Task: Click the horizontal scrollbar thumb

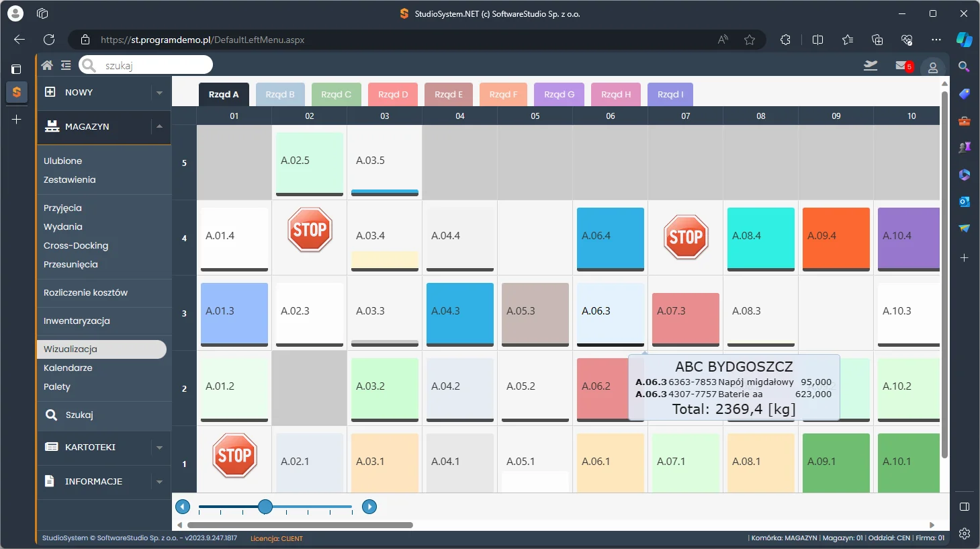Action: [x=300, y=525]
